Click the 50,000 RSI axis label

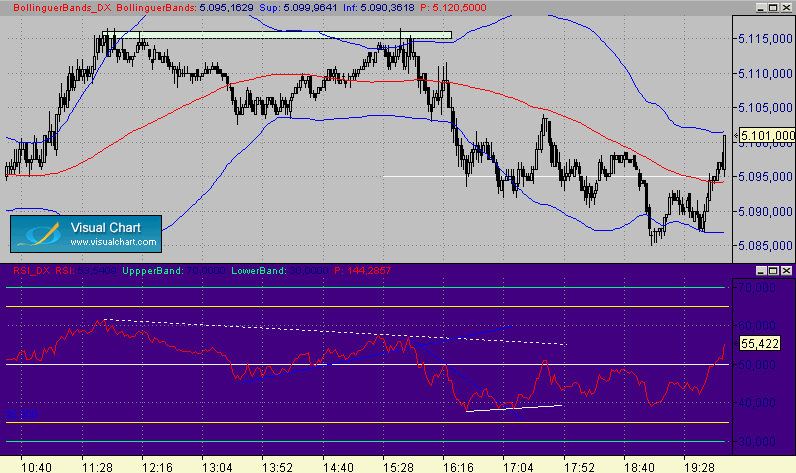point(757,364)
